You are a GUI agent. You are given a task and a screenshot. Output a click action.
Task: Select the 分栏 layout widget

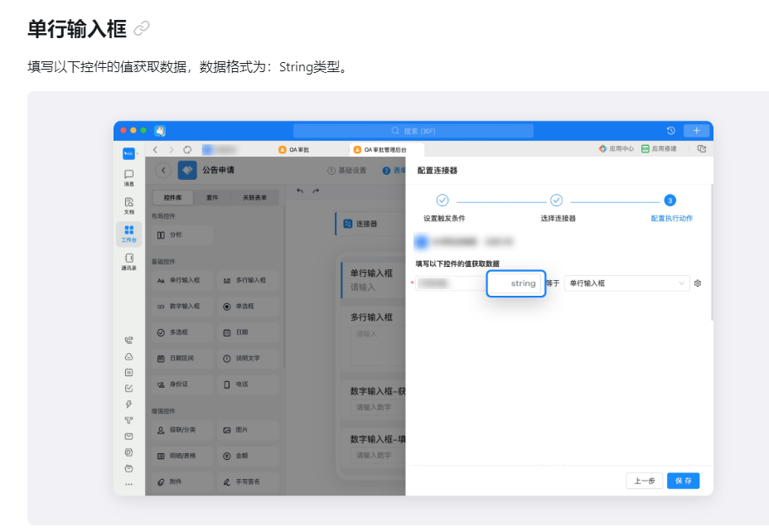coord(182,235)
